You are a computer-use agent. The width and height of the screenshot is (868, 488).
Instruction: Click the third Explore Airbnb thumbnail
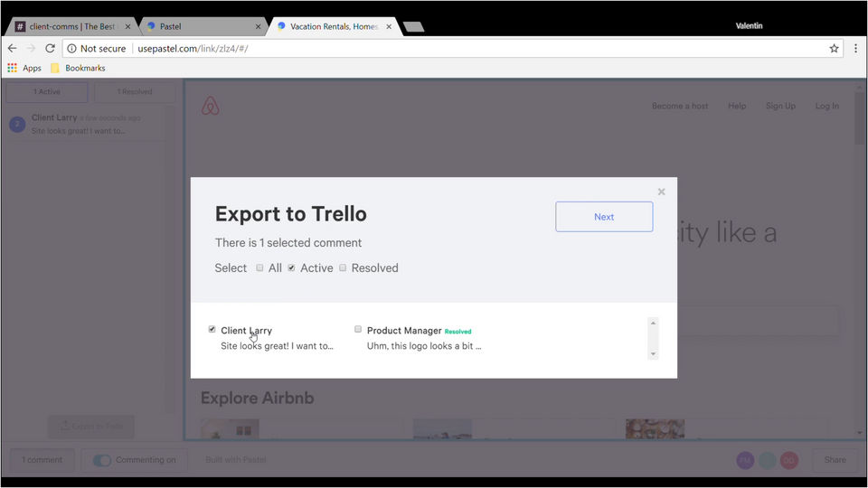coord(656,429)
